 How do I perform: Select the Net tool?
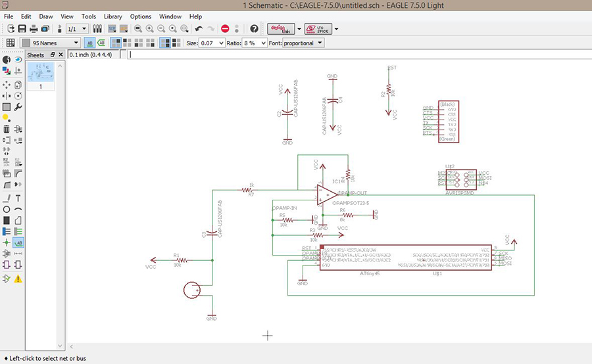[x=18, y=231]
